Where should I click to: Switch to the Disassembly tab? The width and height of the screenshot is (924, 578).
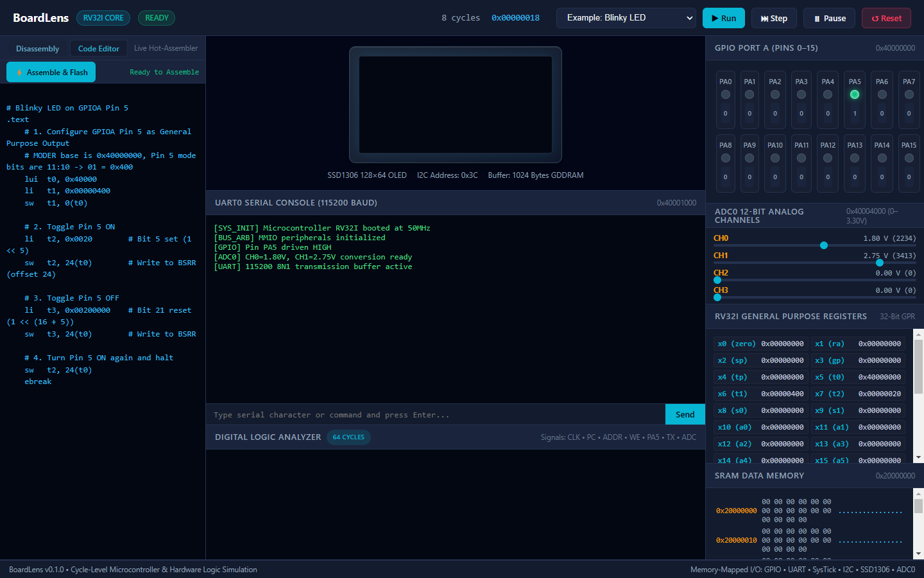[x=37, y=48]
